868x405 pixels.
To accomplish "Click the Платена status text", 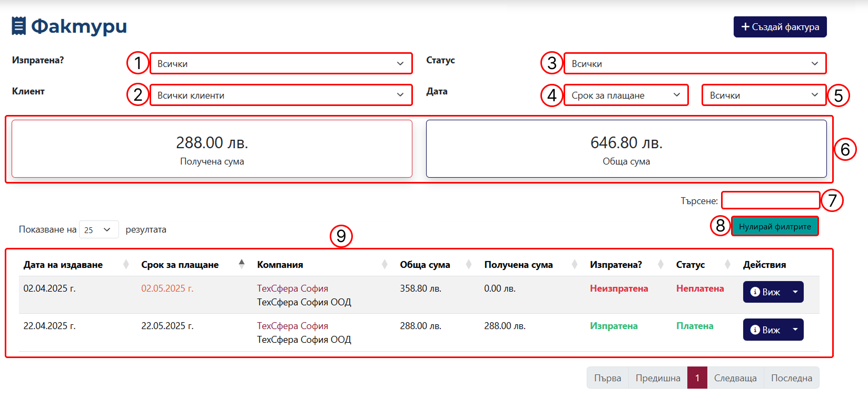I will click(695, 326).
